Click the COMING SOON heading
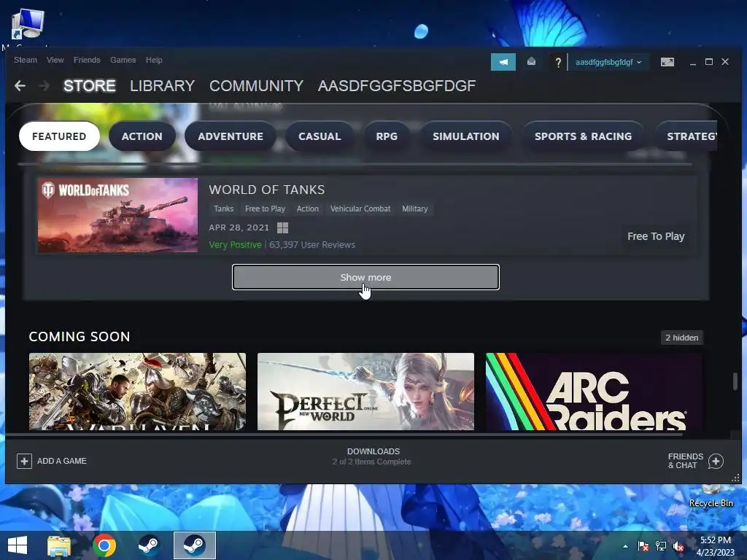The width and height of the screenshot is (747, 560). [x=80, y=337]
